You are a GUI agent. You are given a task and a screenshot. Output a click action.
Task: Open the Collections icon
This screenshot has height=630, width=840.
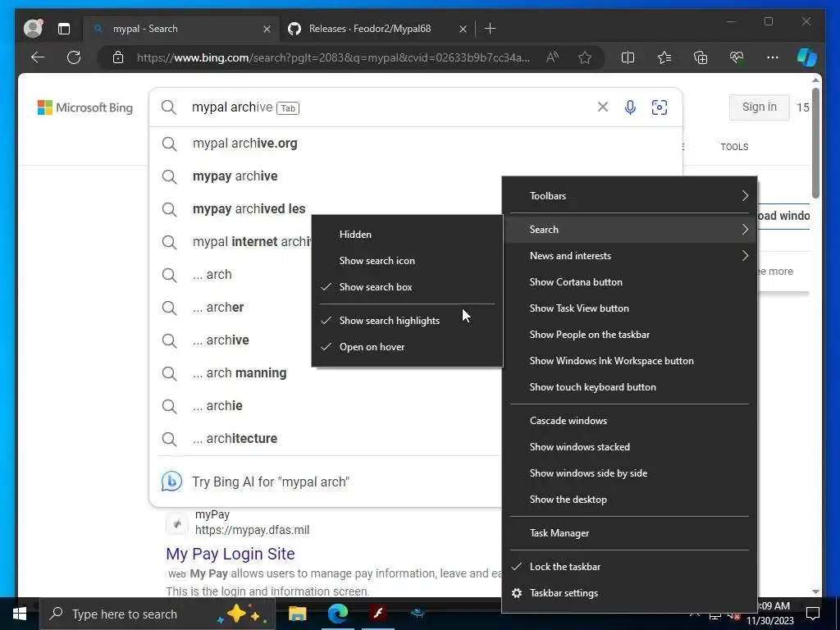[x=701, y=57]
